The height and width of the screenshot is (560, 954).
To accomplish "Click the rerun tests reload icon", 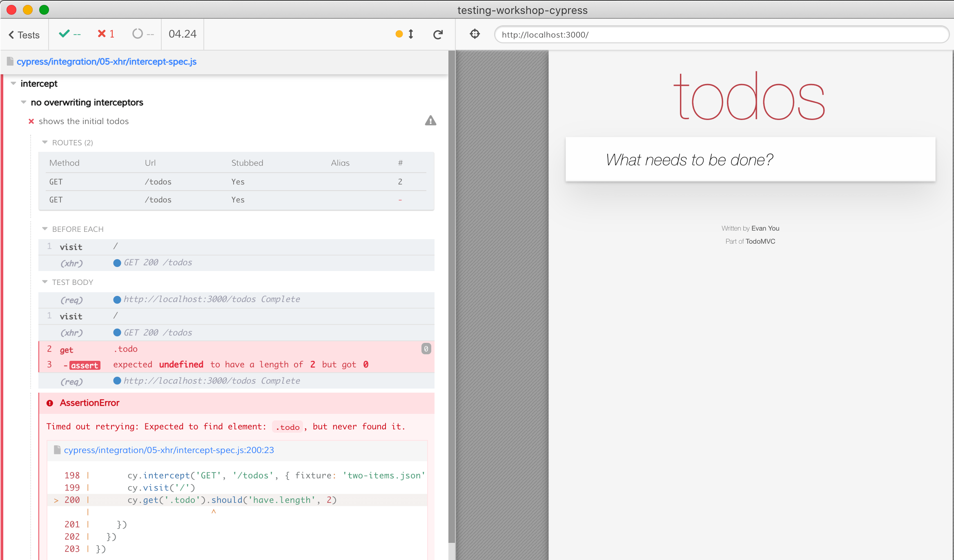I will pyautogui.click(x=438, y=35).
